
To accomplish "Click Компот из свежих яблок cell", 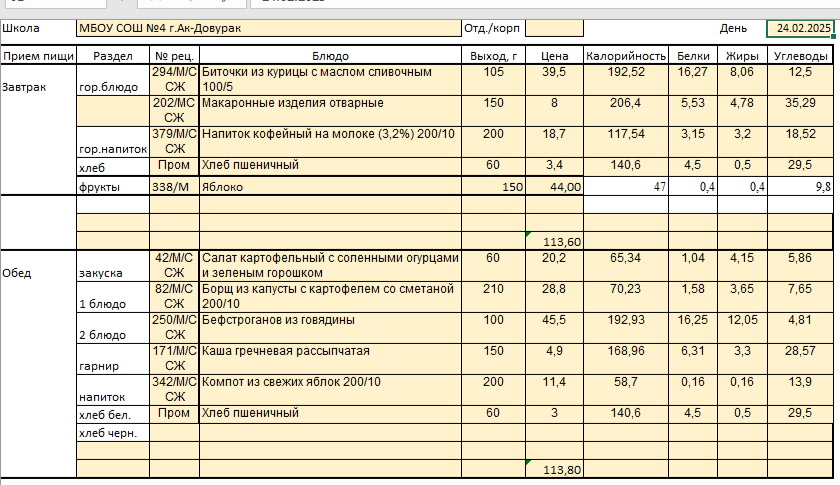I will click(x=330, y=389).
